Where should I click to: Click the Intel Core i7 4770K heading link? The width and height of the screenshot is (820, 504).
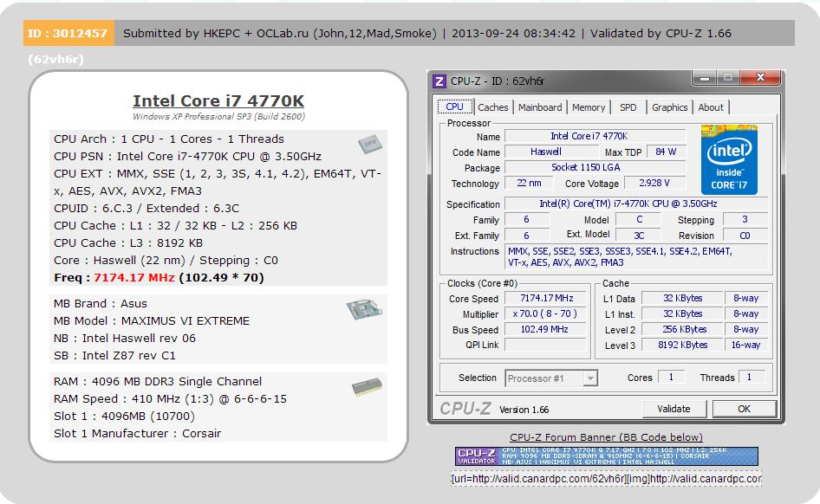[218, 100]
